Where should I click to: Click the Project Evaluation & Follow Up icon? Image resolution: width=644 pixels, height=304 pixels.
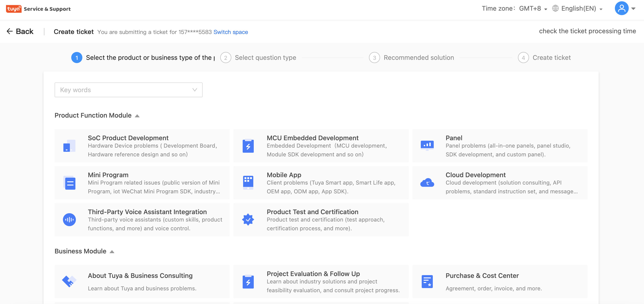(x=248, y=282)
